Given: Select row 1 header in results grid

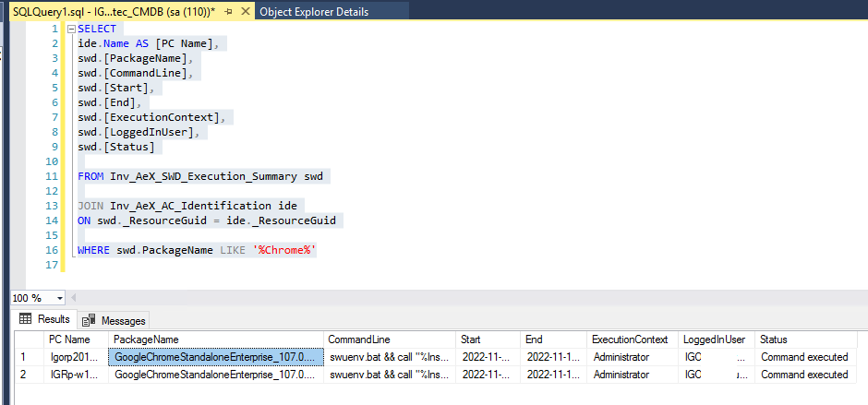Looking at the screenshot, I should tap(22, 357).
